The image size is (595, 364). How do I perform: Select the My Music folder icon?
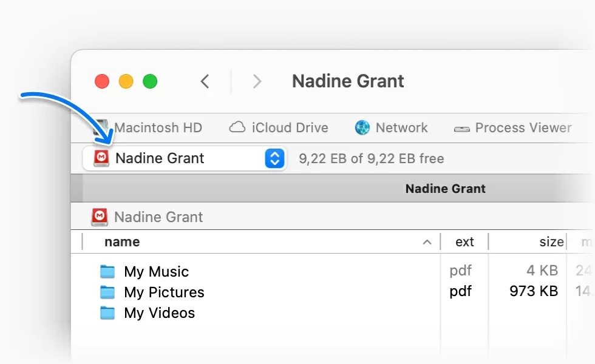[107, 271]
